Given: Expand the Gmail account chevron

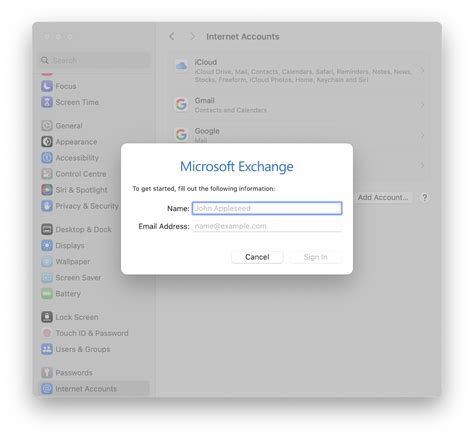Looking at the screenshot, I should tap(422, 105).
